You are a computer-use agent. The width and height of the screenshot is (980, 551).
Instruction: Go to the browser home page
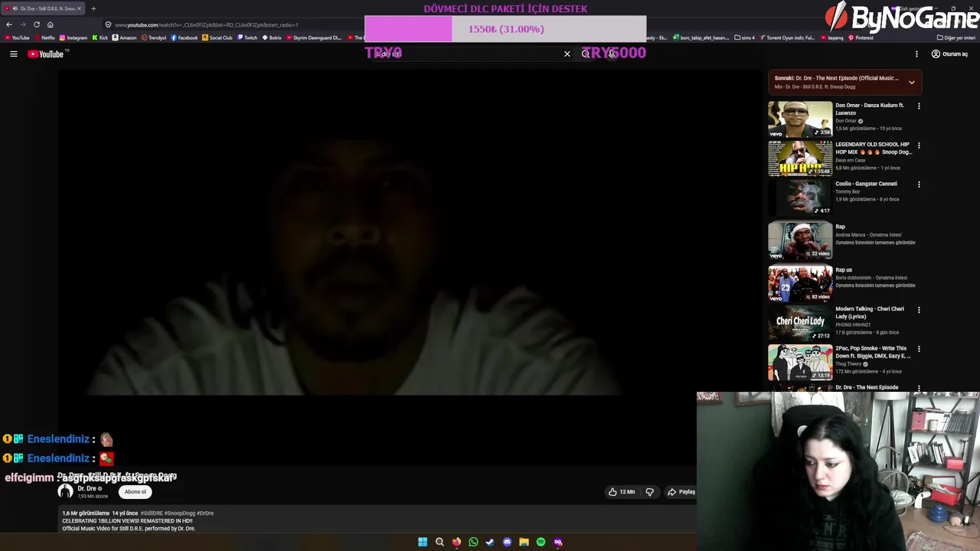(51, 24)
